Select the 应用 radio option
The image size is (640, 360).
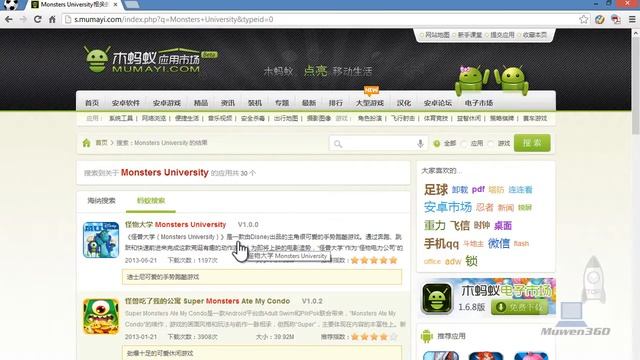point(464,143)
